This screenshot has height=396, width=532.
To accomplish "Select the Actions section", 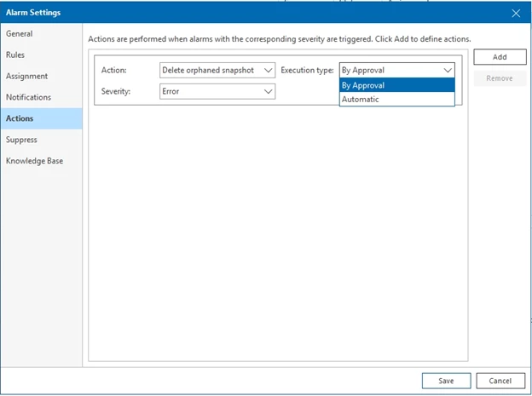I will coord(41,118).
